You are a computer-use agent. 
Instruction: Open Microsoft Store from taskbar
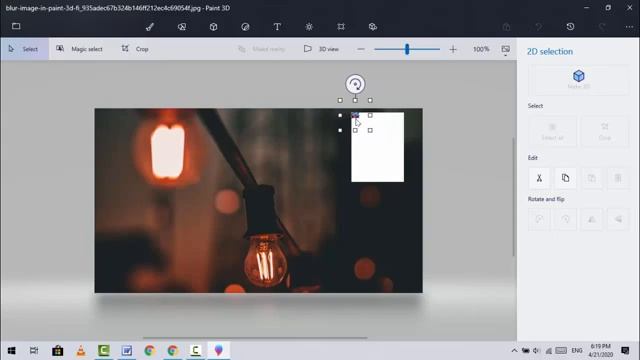[58, 351]
